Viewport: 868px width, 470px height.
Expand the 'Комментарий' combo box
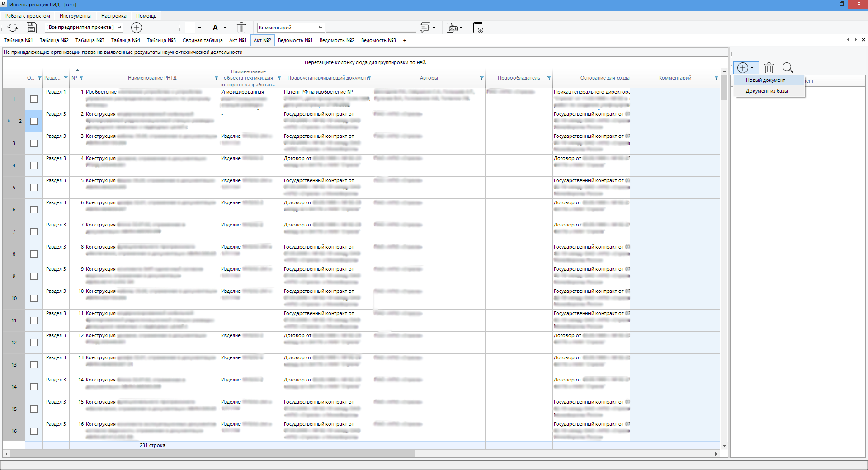[x=291, y=28]
